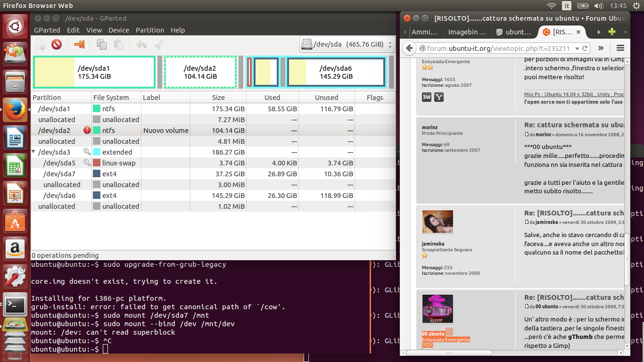Screen dimensions: 644x362
Task: Open the Help menu in GParted
Action: click(178, 30)
